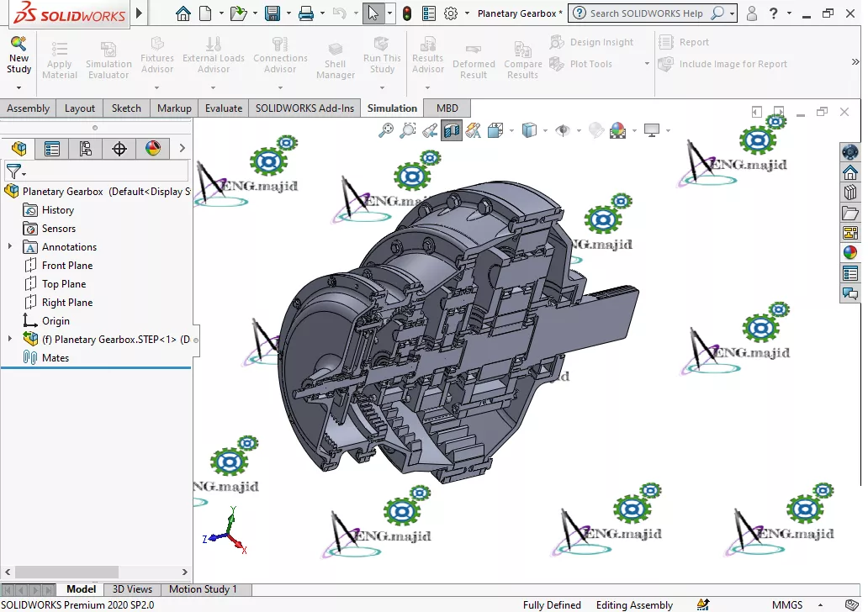
Task: Open the MMGS unit system menu
Action: pyautogui.click(x=787, y=604)
